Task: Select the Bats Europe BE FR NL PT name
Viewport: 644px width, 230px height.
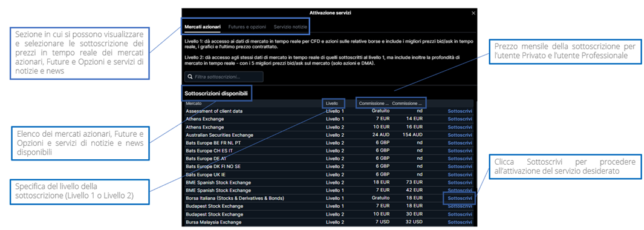Action: [213, 143]
